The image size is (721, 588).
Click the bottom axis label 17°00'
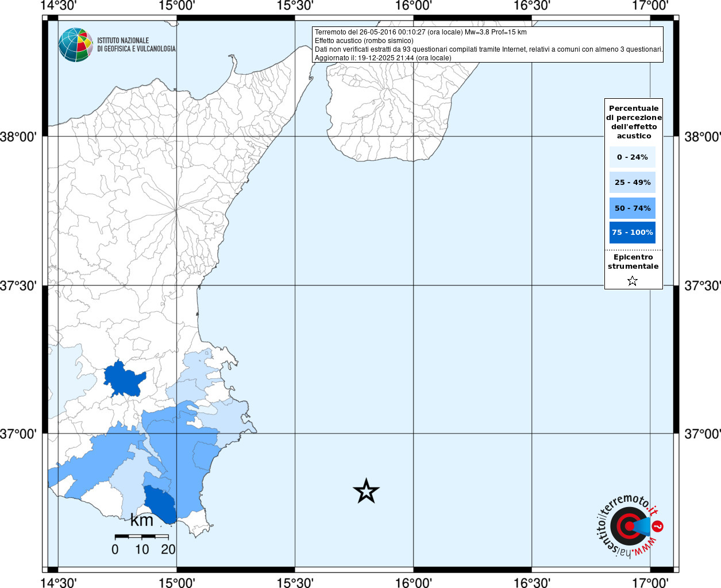650,582
